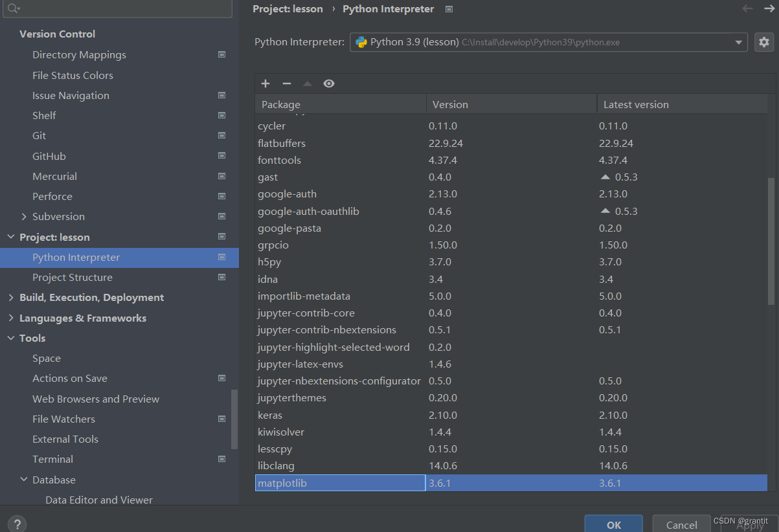Click project-level icon beside Directory Mappings
The height and width of the screenshot is (532, 779).
point(222,55)
